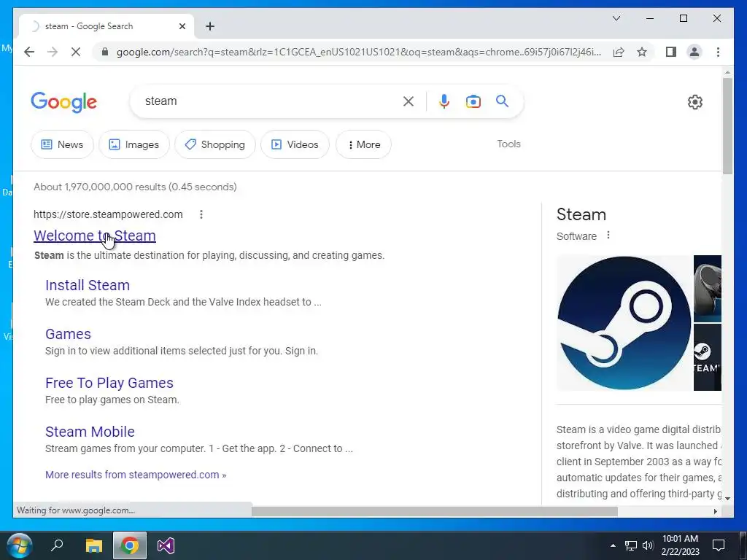Open the Games sitelink
747x560 pixels.
click(x=68, y=334)
